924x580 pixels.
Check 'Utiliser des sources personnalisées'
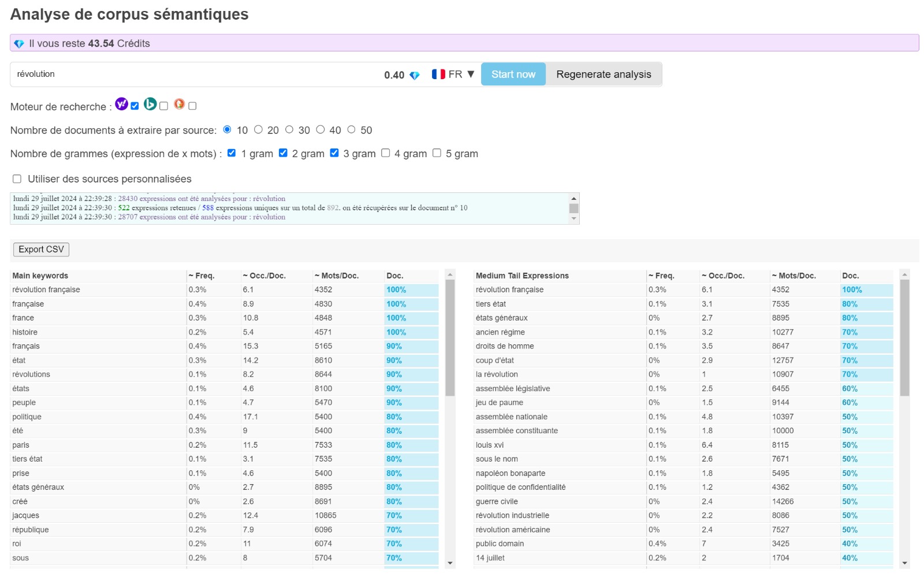point(17,179)
